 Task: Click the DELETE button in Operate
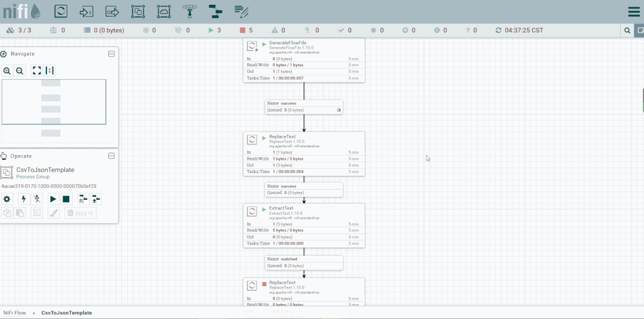pos(80,213)
